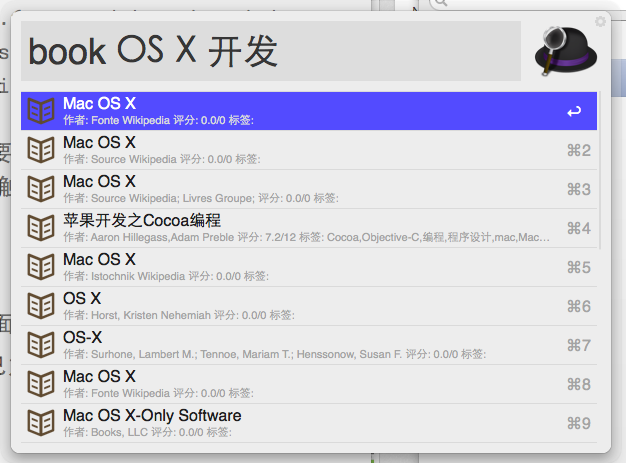Click subtitle '作者: Istochnik Wikipedia'
The image size is (626, 463).
(166, 276)
